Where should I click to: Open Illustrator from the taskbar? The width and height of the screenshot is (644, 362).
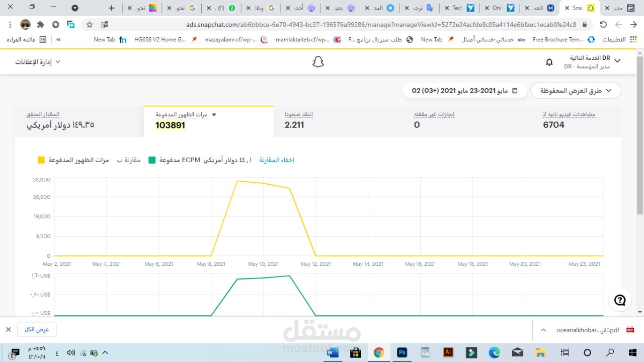pyautogui.click(x=448, y=352)
